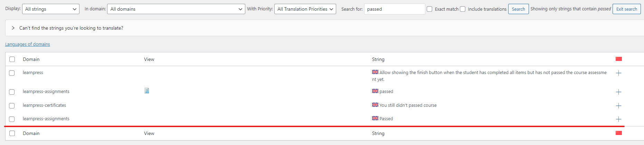Click the Exit search button
This screenshot has height=145, width=644.
(627, 9)
